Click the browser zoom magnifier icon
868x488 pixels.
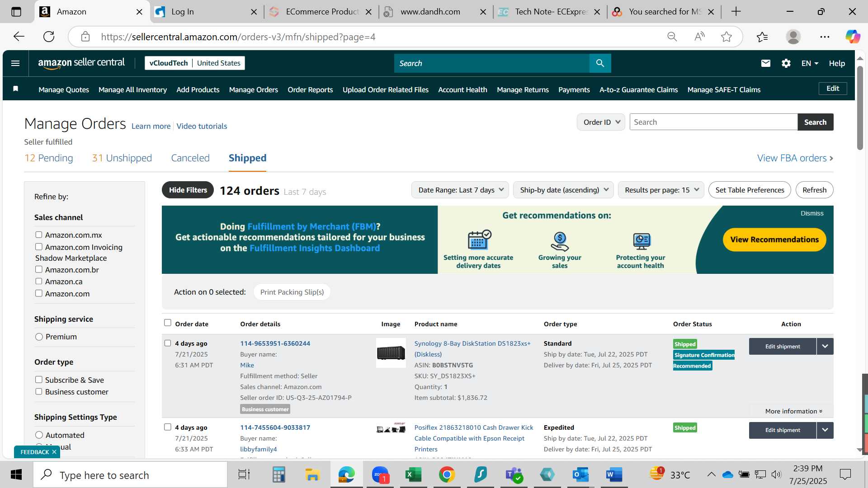click(x=672, y=37)
